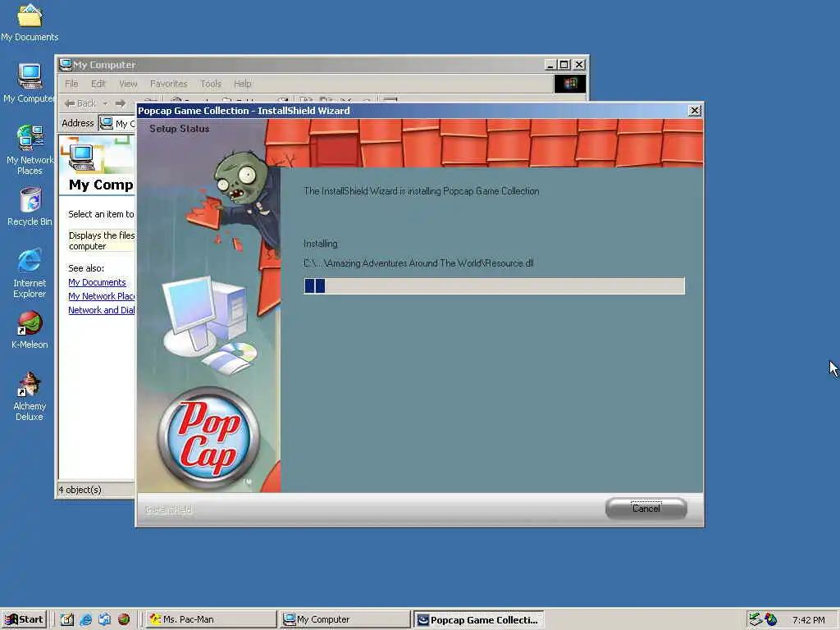Viewport: 840px width, 630px height.
Task: Close the My Computer window
Action: pyautogui.click(x=579, y=65)
